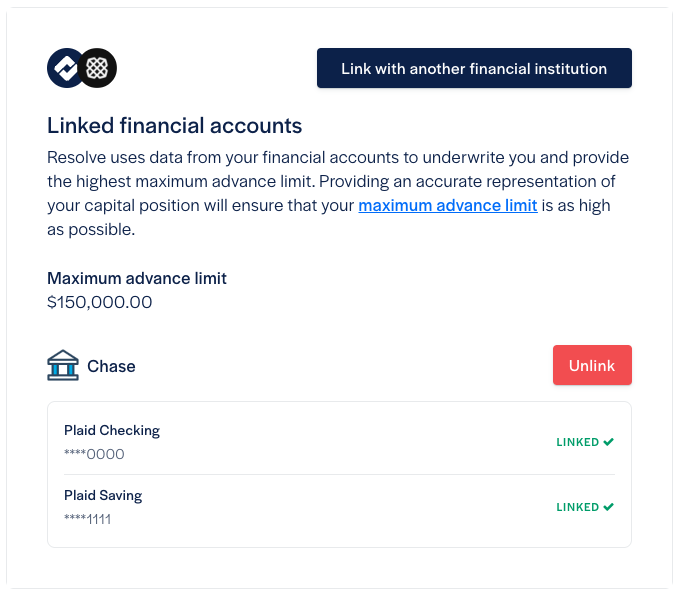This screenshot has width=681, height=599.
Task: Link with another financial institution
Action: (x=474, y=68)
